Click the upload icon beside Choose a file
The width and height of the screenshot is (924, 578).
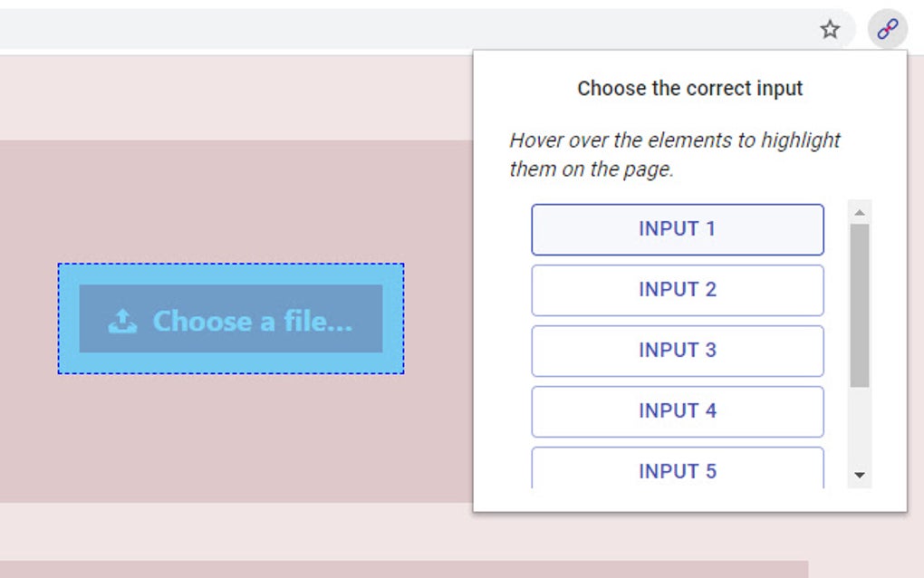(x=122, y=321)
